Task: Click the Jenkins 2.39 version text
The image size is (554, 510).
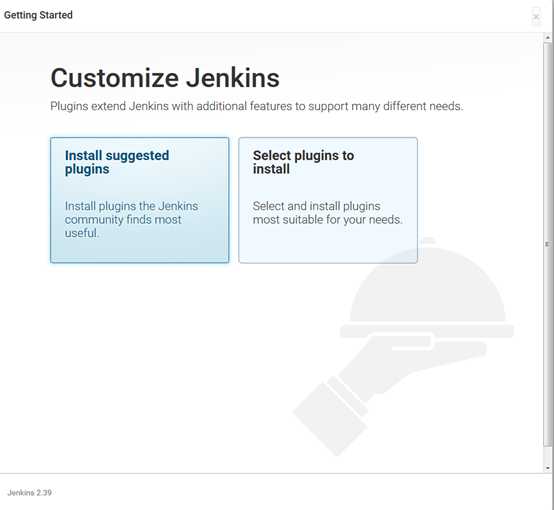Action: click(30, 492)
